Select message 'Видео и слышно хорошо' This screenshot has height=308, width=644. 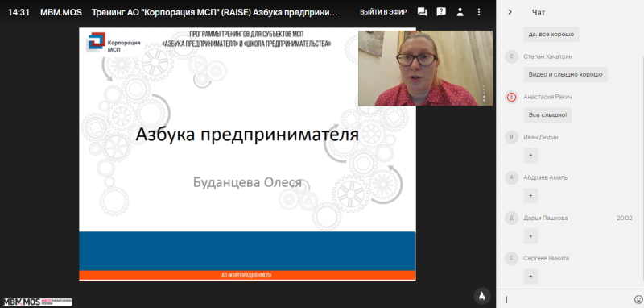[566, 74]
